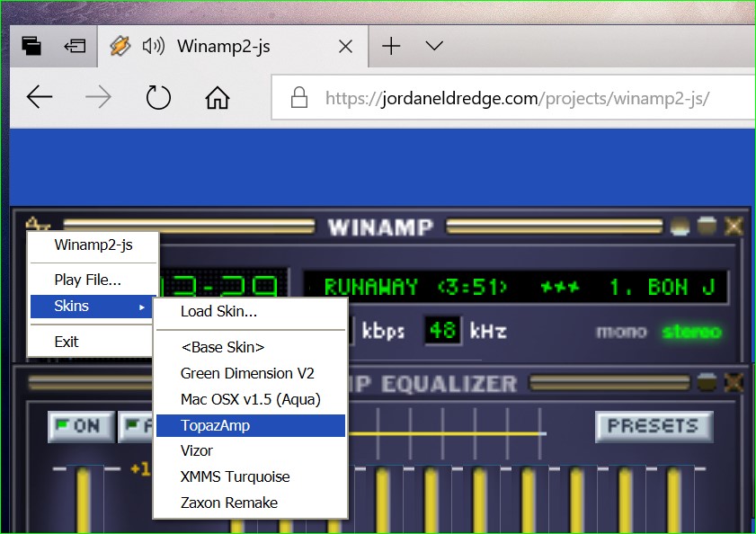756x534 pixels.
Task: Minimize the Winamp main window
Action: pyautogui.click(x=680, y=227)
